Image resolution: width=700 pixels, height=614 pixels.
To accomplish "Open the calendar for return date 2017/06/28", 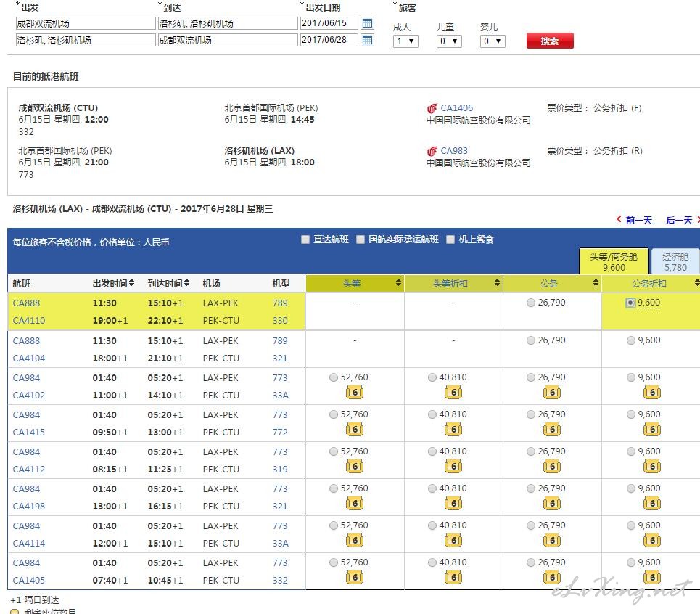I will point(367,40).
